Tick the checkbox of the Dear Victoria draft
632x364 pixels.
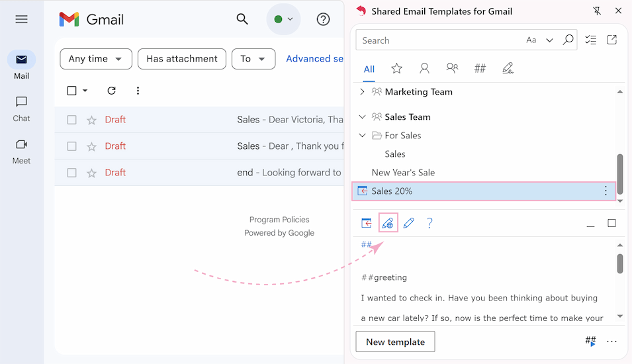click(71, 120)
